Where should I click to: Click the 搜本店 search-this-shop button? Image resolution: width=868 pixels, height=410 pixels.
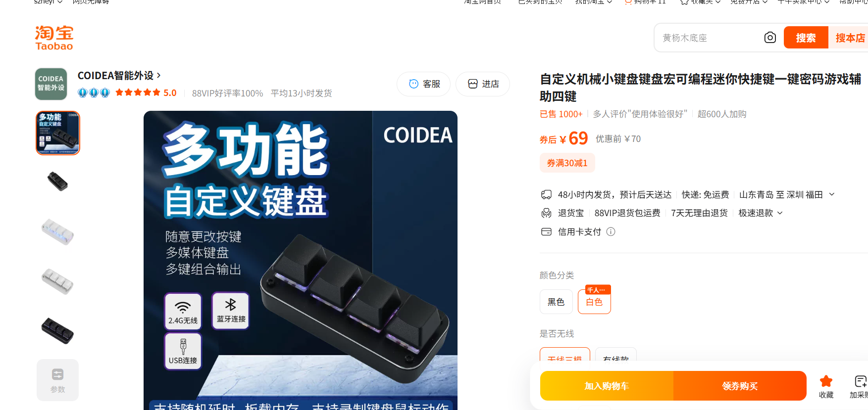(849, 38)
